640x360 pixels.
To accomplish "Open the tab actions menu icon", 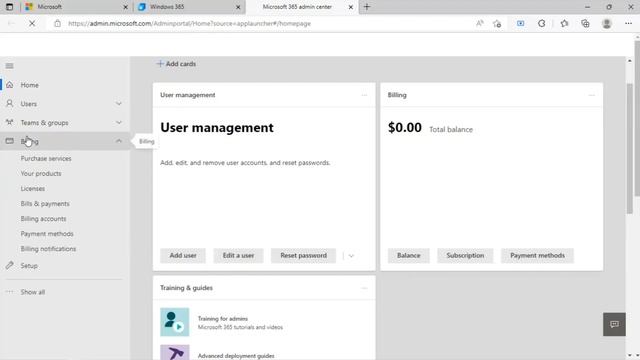I will pyautogui.click(x=9, y=7).
